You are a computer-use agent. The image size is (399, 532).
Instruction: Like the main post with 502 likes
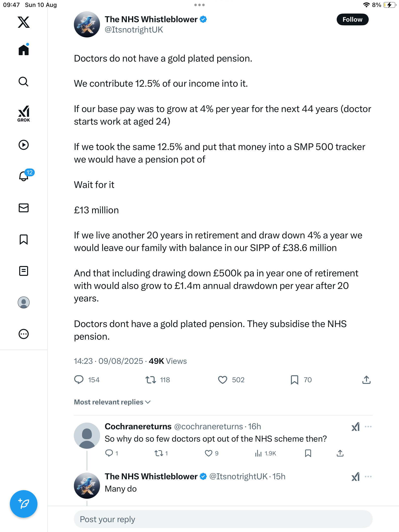(x=223, y=380)
